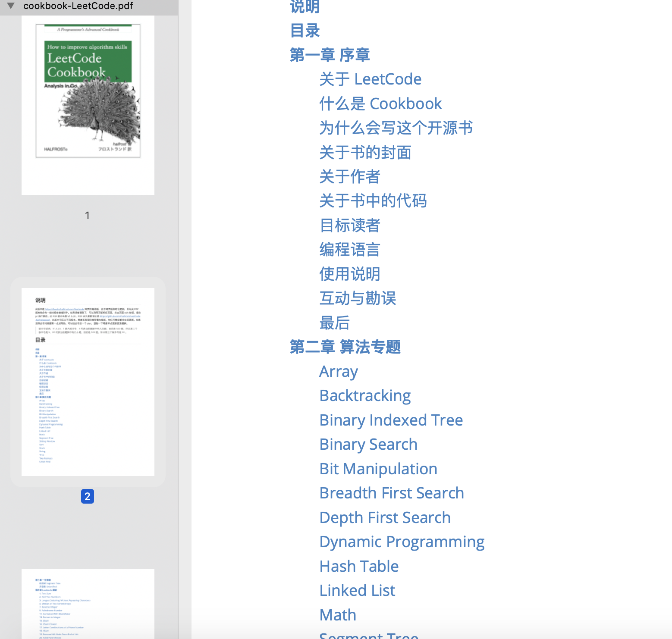Open the 关于 LeetCode link
Screen dimensions: 672x639
371,79
